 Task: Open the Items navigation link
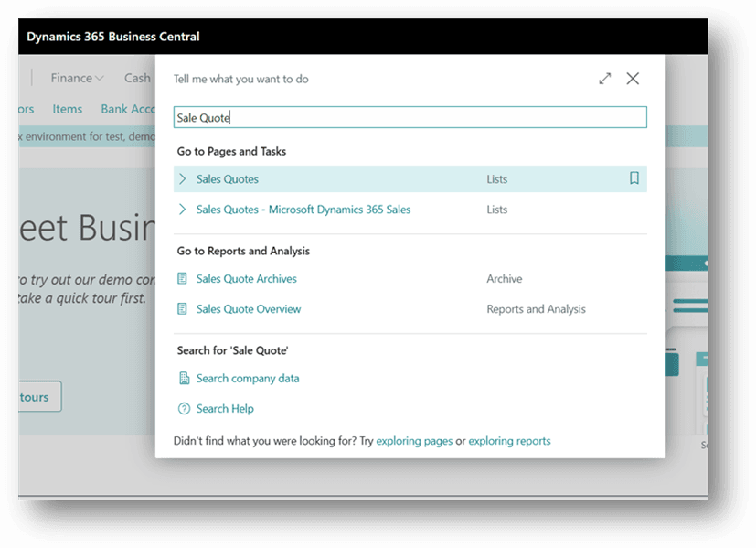[68, 109]
